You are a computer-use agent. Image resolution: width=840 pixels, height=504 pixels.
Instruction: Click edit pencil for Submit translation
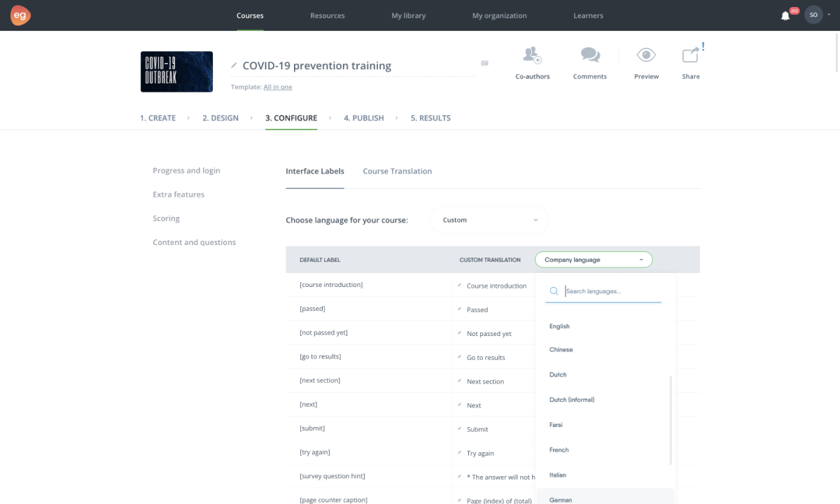(x=460, y=429)
